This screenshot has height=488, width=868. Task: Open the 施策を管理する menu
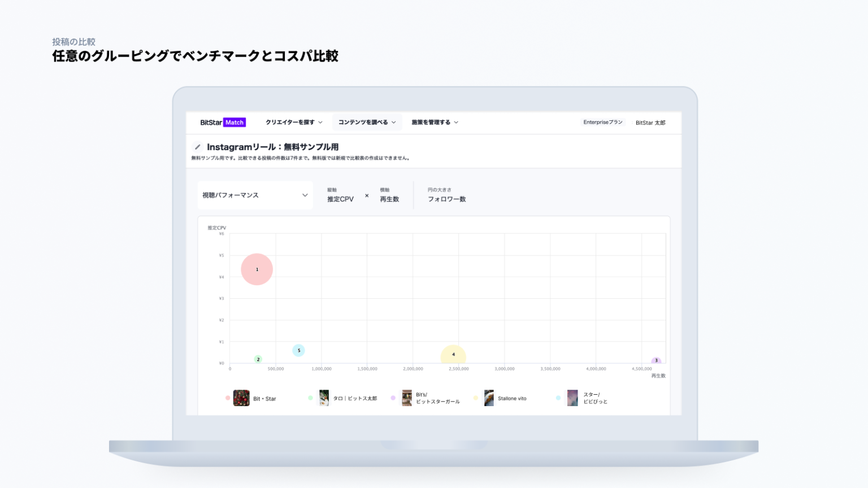(435, 123)
